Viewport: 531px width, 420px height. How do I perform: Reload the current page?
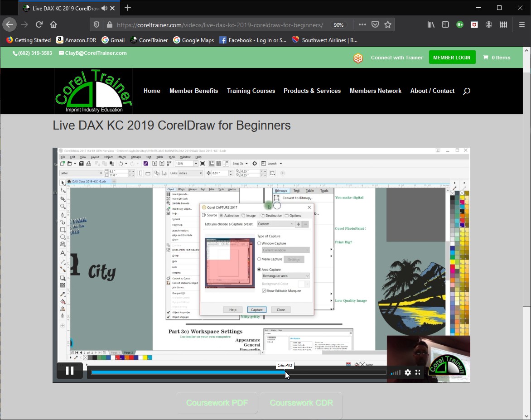[x=39, y=24]
